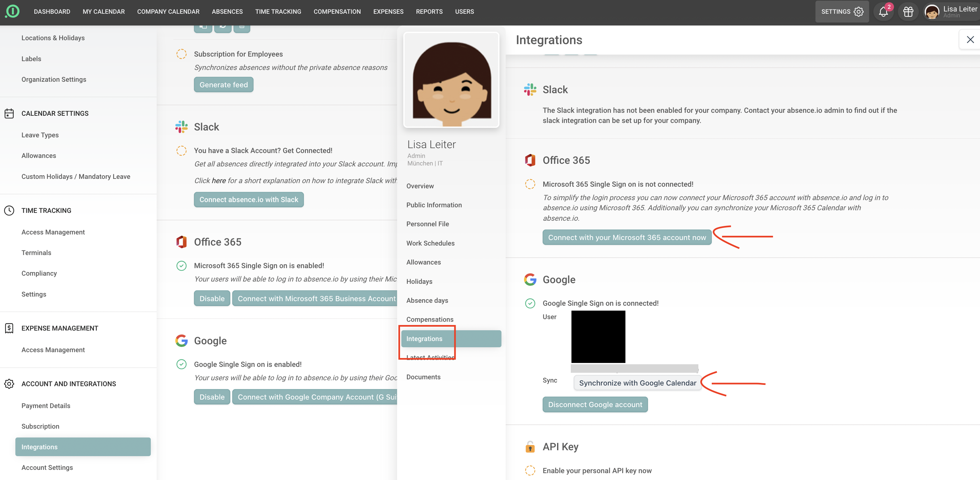The height and width of the screenshot is (480, 980).
Task: Open the gift box icon
Action: click(908, 12)
